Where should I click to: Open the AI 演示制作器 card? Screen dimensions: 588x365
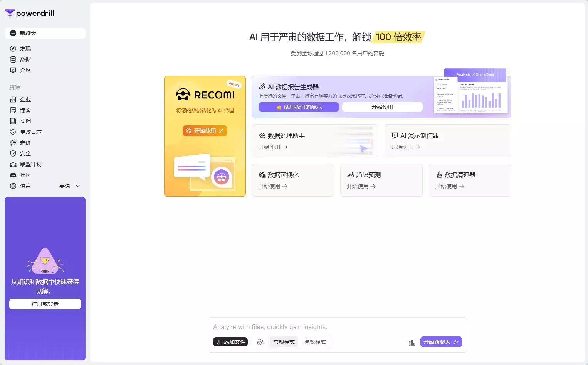[x=448, y=141]
